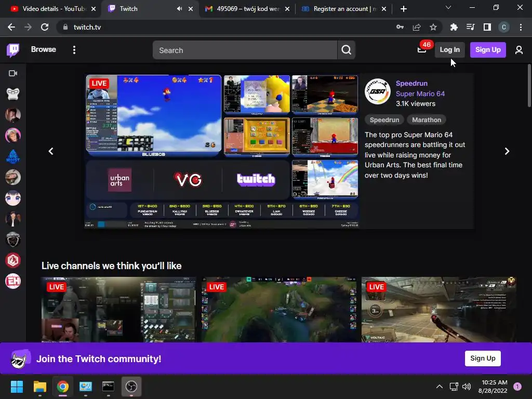Click Sign Up in the purple banner
Image resolution: width=532 pixels, height=399 pixels.
pos(483,358)
